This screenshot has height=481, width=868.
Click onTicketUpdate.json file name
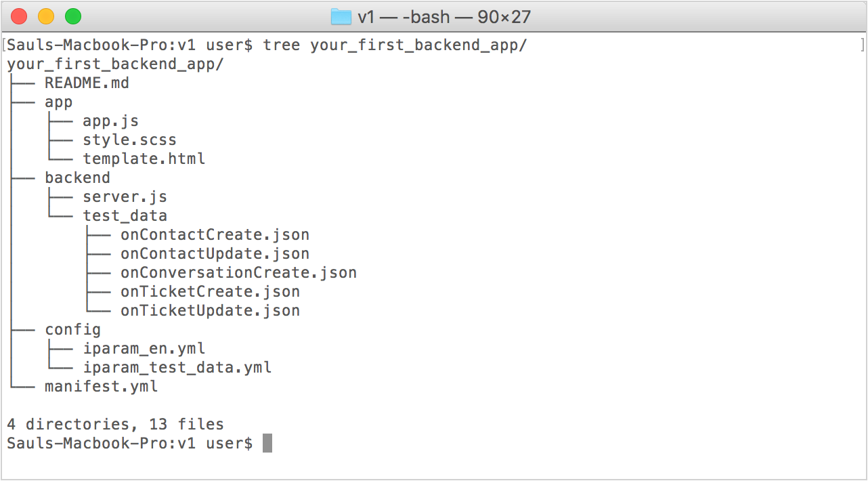[210, 311]
